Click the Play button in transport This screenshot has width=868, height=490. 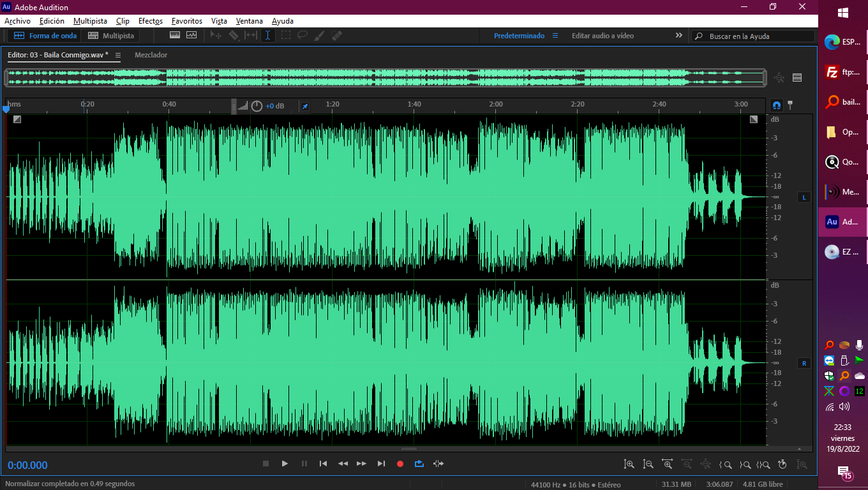click(x=285, y=464)
